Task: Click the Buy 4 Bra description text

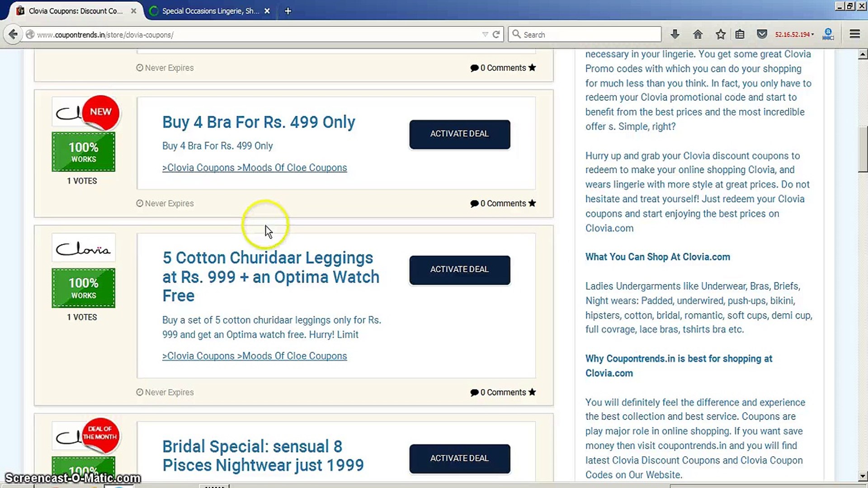Action: [x=217, y=146]
